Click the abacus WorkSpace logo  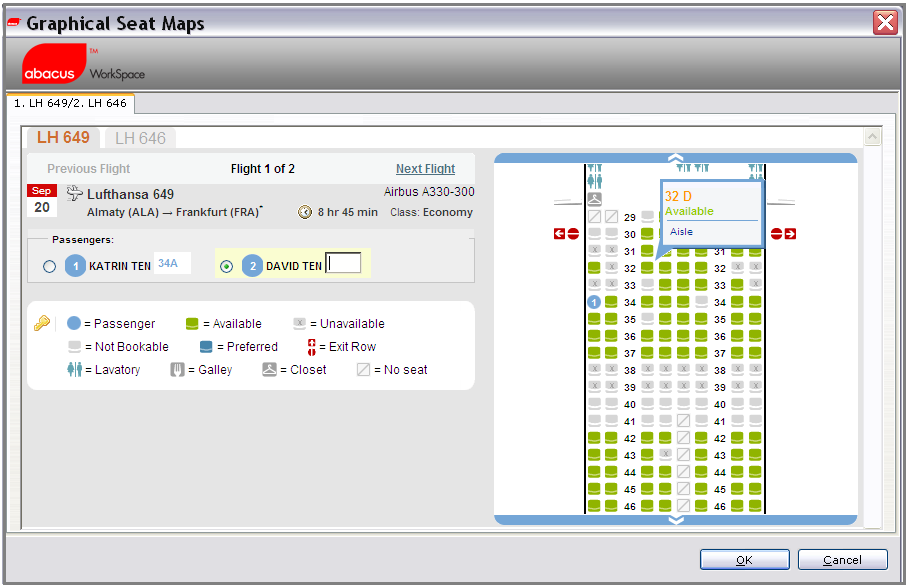84,64
